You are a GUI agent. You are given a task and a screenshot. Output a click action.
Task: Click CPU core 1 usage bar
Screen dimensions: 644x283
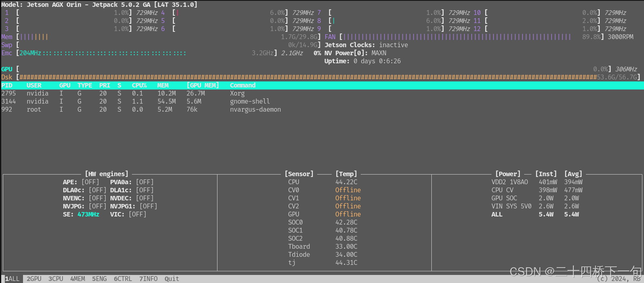pos(74,13)
